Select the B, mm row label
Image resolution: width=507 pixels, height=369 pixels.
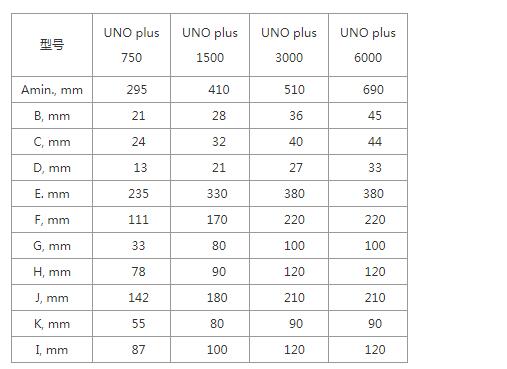(52, 116)
